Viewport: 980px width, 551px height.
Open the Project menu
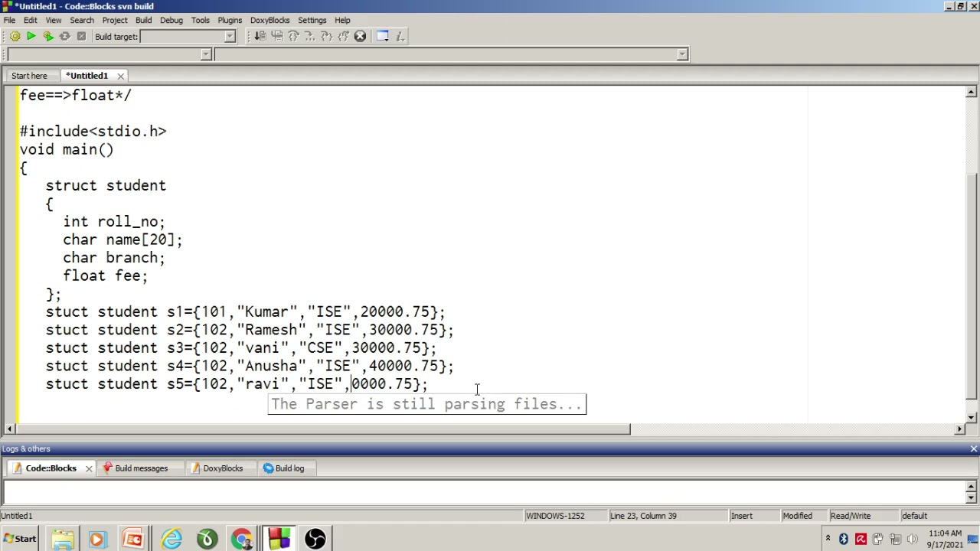point(115,20)
